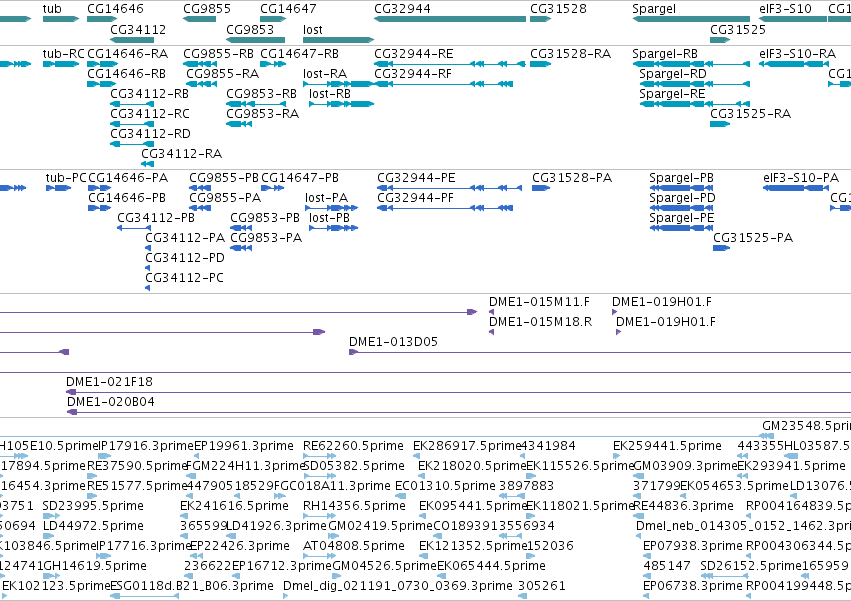Click protein eIF3-S10-PA

[x=796, y=188]
